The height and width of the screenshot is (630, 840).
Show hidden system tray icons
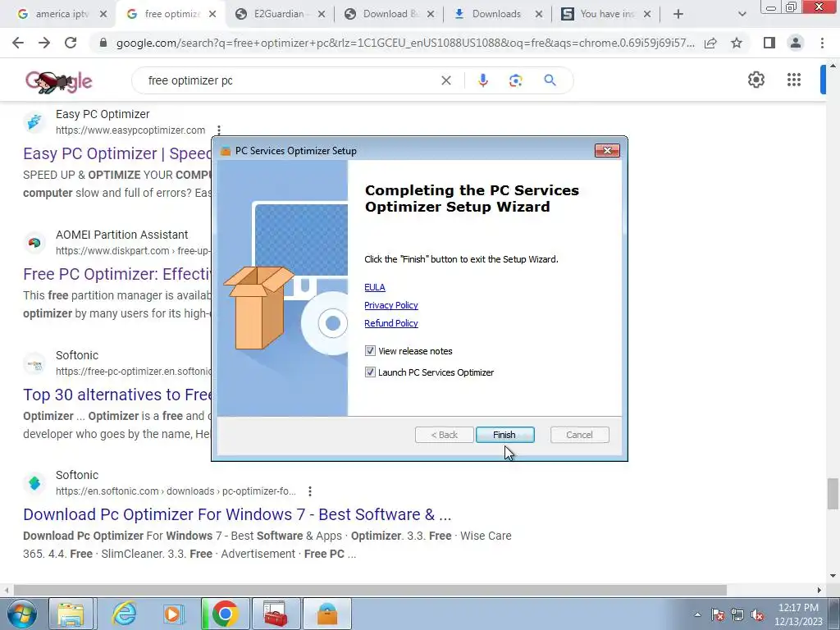pyautogui.click(x=697, y=614)
